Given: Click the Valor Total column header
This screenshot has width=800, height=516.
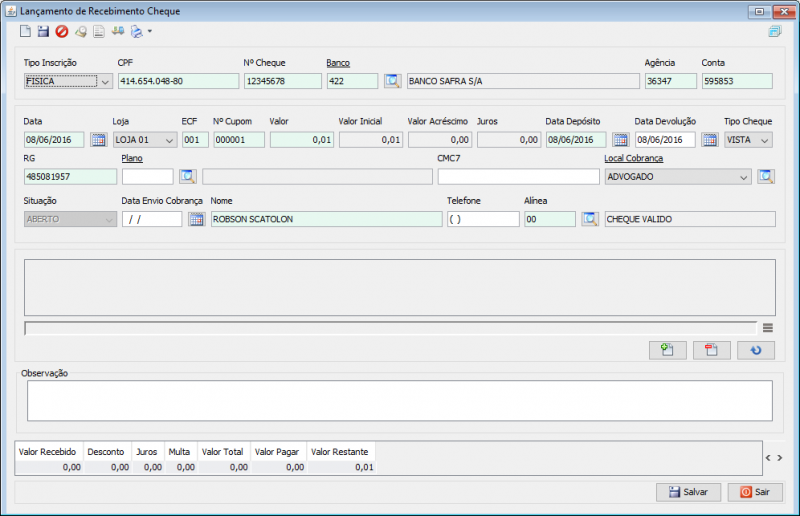Looking at the screenshot, I should (x=222, y=452).
